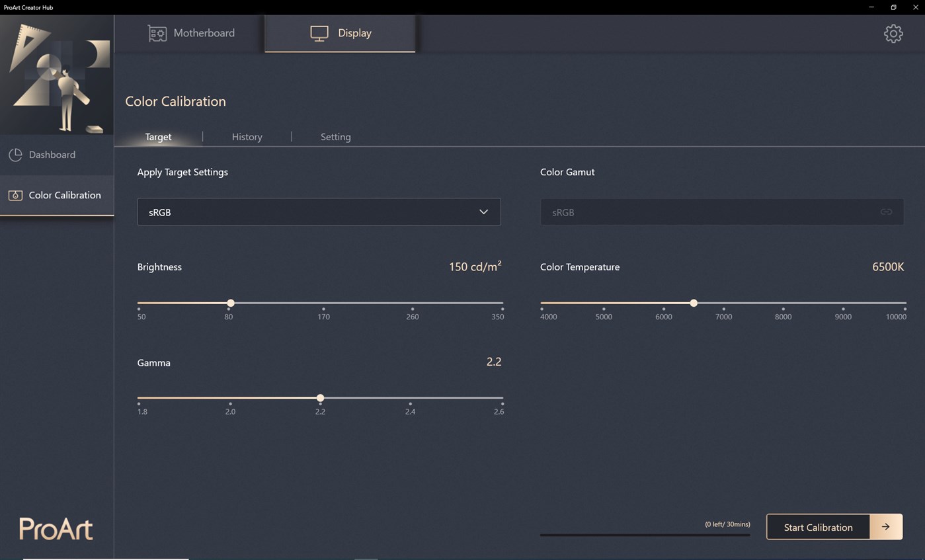Click the disabled Color Gamut sRGB field
The height and width of the screenshot is (560, 925).
[x=722, y=212]
